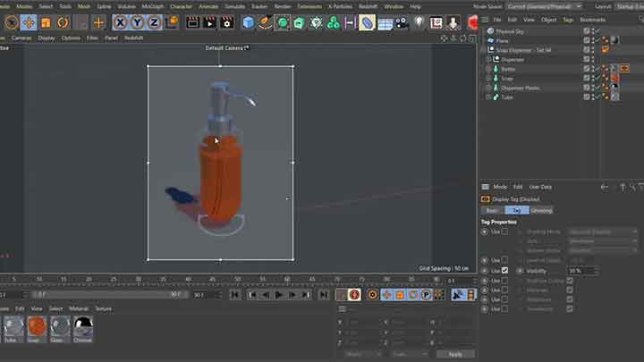Open the spline pen tool icon
Screen dimensions: 644x362
(266, 22)
